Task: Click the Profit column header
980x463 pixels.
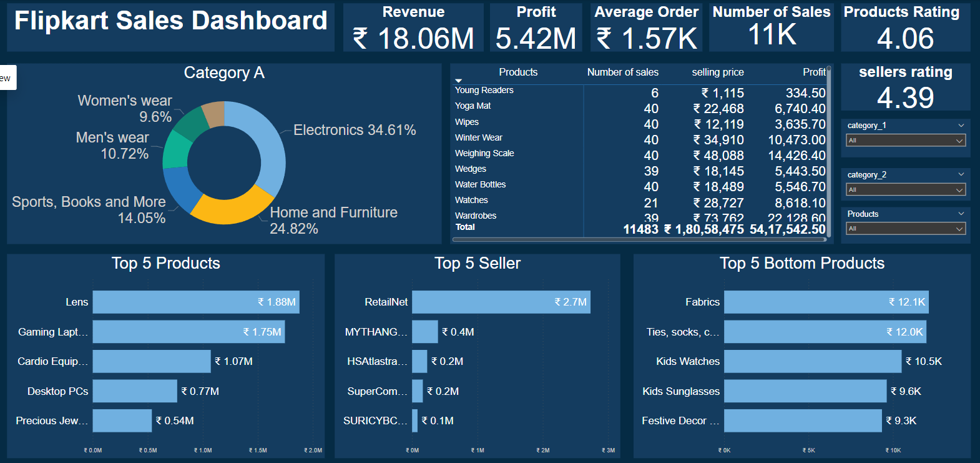Action: (813, 72)
